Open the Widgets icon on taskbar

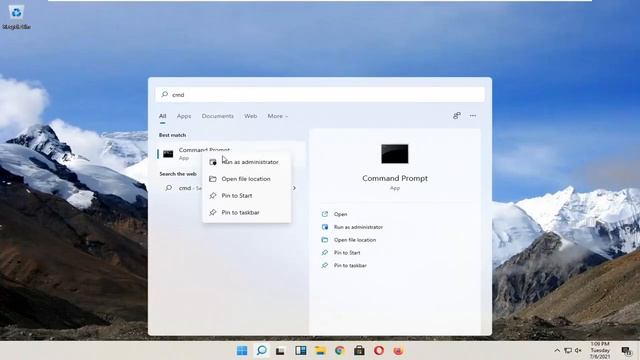click(301, 351)
